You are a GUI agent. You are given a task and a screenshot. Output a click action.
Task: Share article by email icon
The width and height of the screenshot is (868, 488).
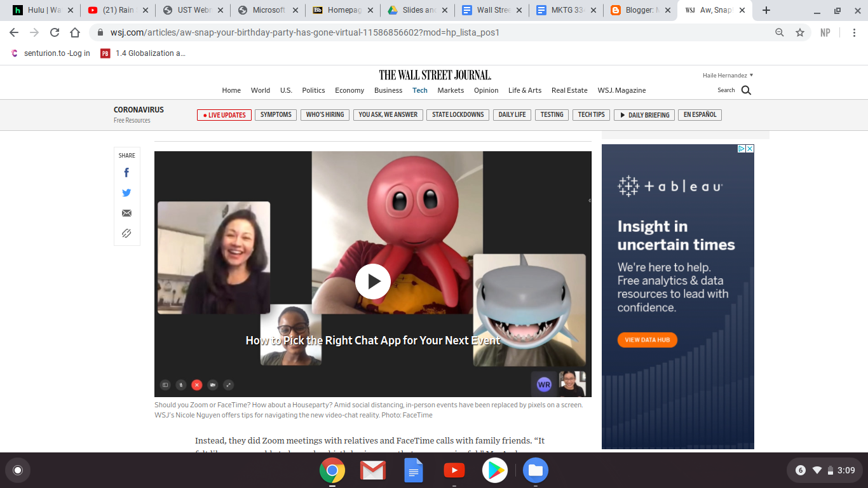tap(126, 213)
